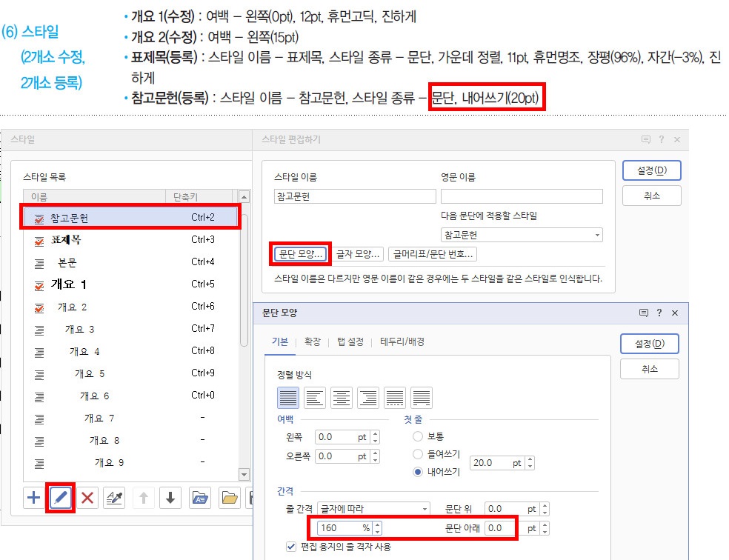Image resolution: width=729 pixels, height=560 pixels.
Task: Click 설정(D) in 스타일 편집하기 dialog
Action: point(652,170)
